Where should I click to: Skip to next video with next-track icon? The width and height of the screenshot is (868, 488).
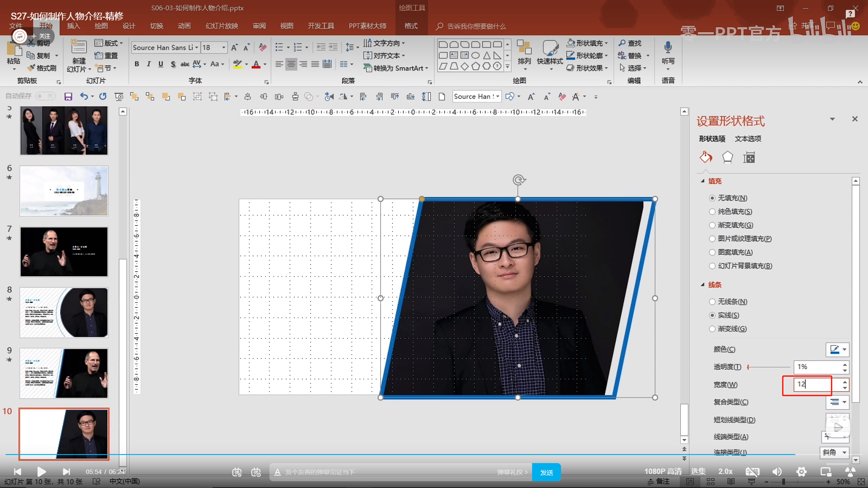click(66, 472)
